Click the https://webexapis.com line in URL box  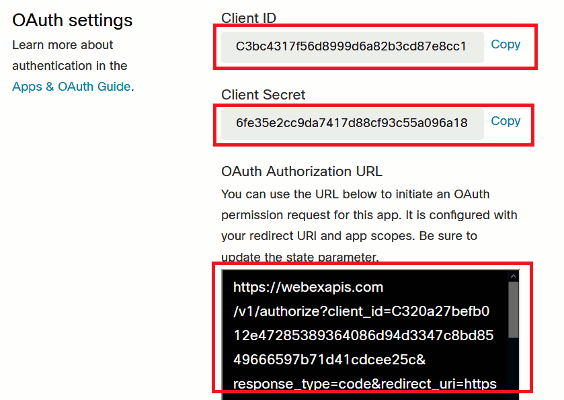[x=308, y=287]
